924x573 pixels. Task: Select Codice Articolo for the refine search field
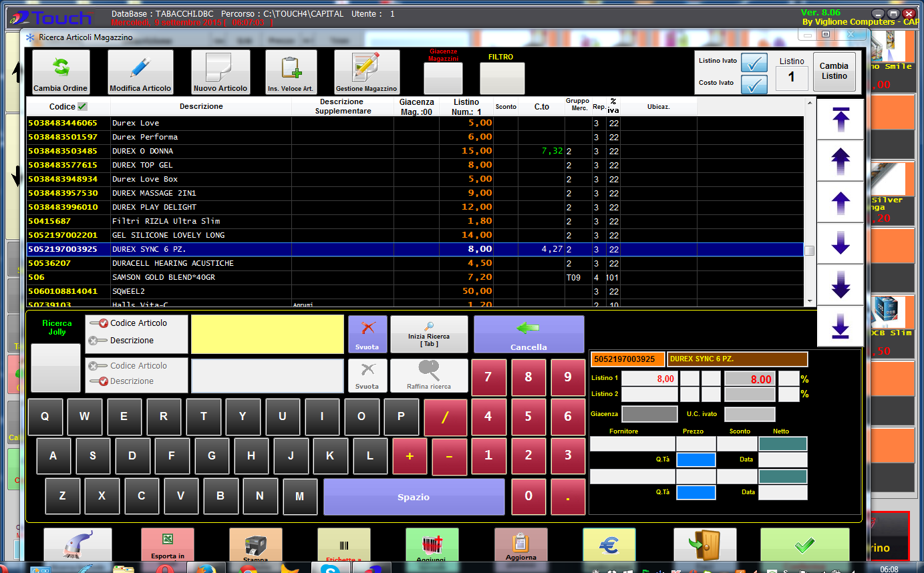pos(128,366)
